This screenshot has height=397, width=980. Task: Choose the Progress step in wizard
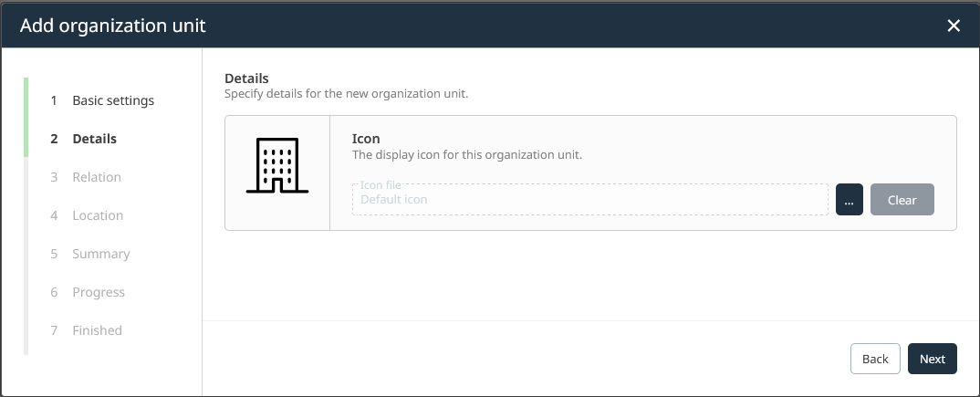99,292
